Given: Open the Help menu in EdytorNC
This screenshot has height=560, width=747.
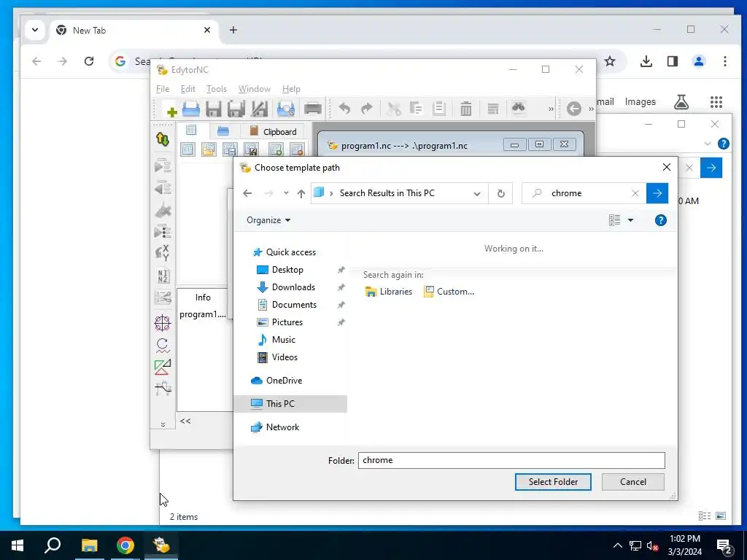Looking at the screenshot, I should 291,89.
